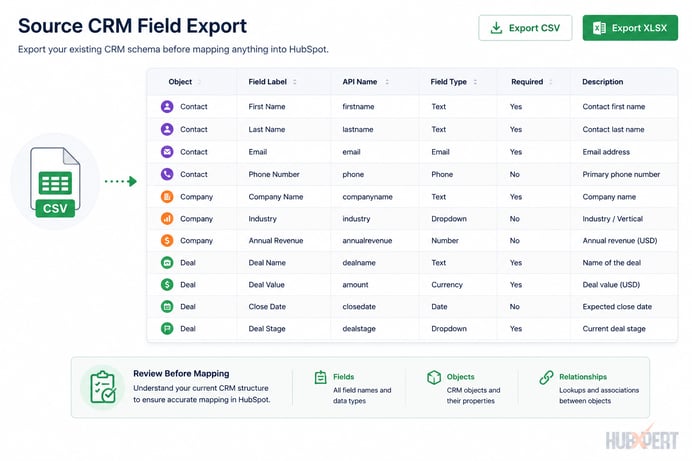Click the flag icon for Deal Stage

pyautogui.click(x=167, y=329)
